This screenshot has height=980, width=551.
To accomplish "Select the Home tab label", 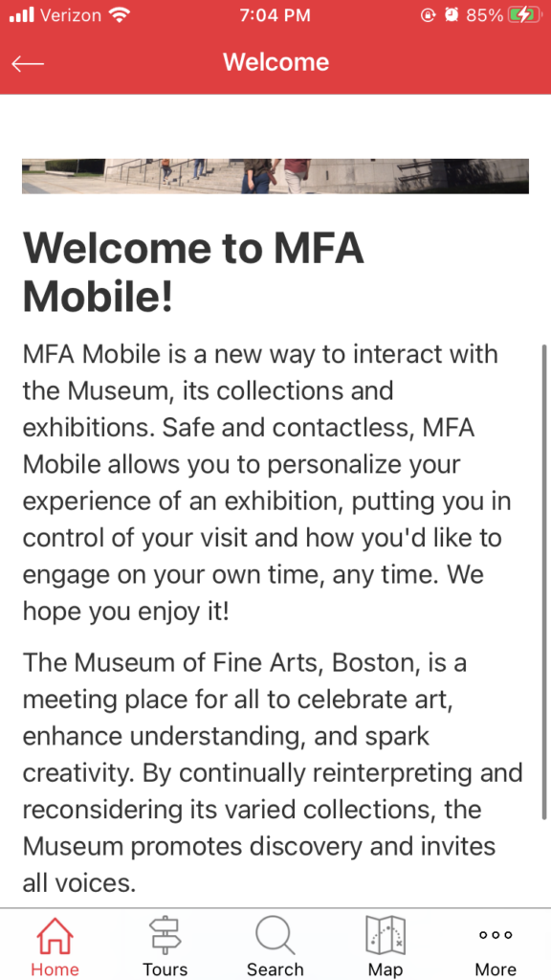I will coord(55,969).
